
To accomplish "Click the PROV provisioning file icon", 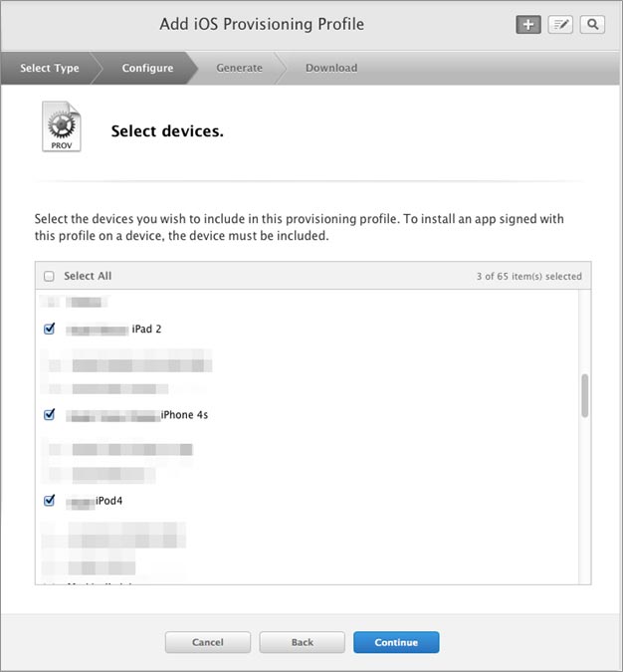I will tap(62, 126).
